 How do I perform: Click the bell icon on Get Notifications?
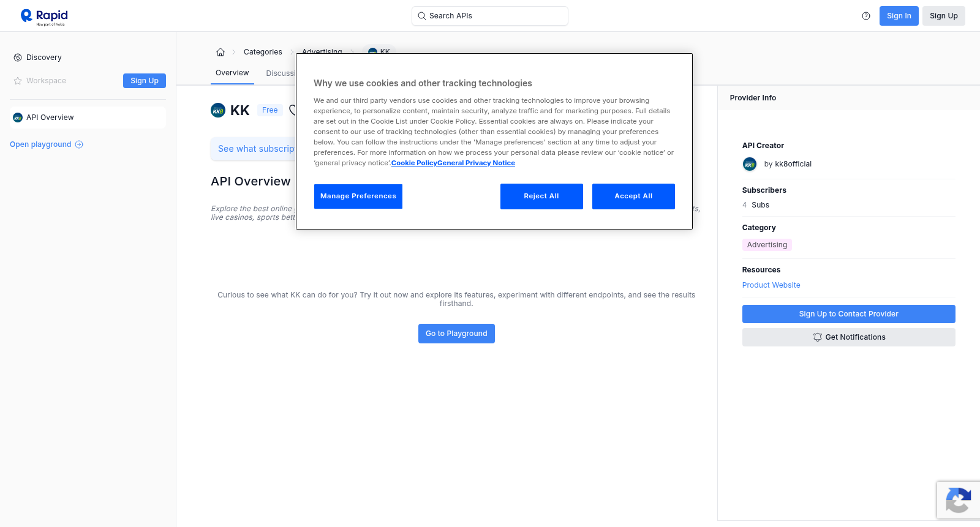[817, 337]
